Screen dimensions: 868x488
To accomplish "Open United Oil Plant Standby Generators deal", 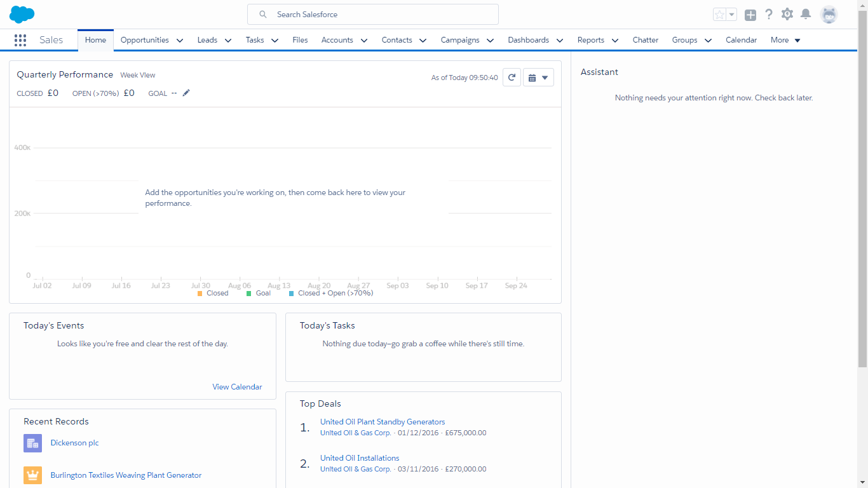I will [x=383, y=422].
